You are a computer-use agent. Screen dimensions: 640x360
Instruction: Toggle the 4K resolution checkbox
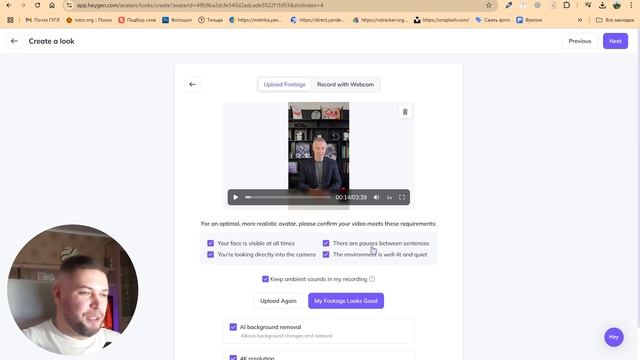(x=233, y=358)
